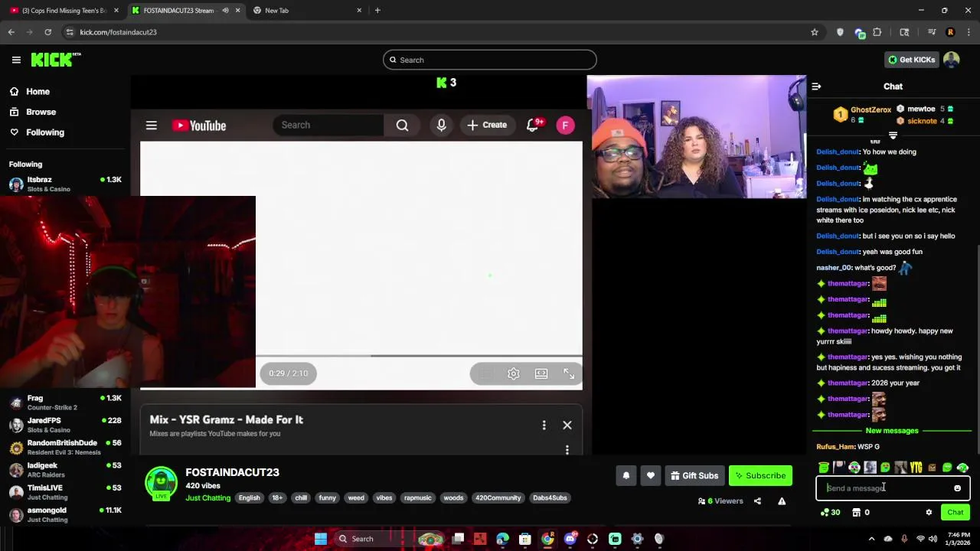Switch to the Cops Find Missing Teen tab
Image resolution: width=980 pixels, height=551 pixels.
[65, 11]
